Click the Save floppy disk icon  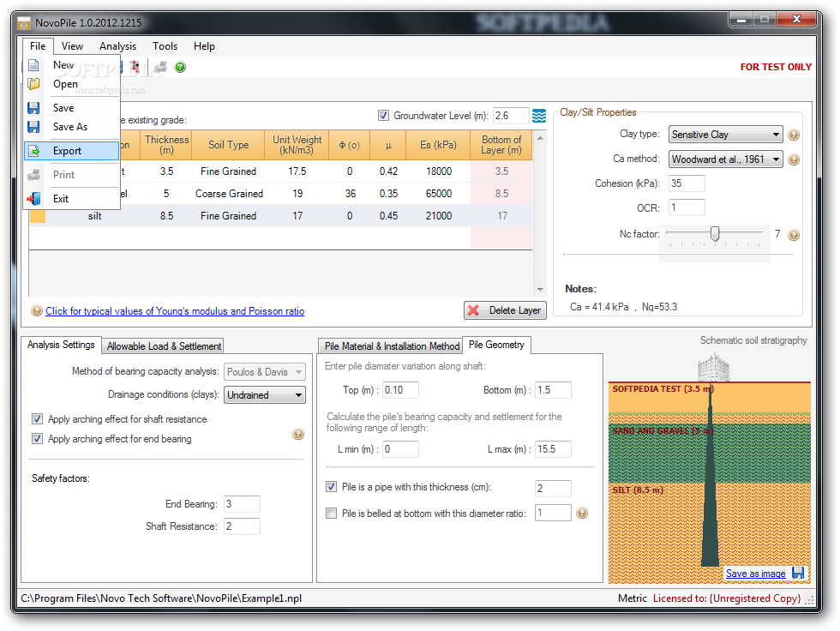pyautogui.click(x=33, y=108)
